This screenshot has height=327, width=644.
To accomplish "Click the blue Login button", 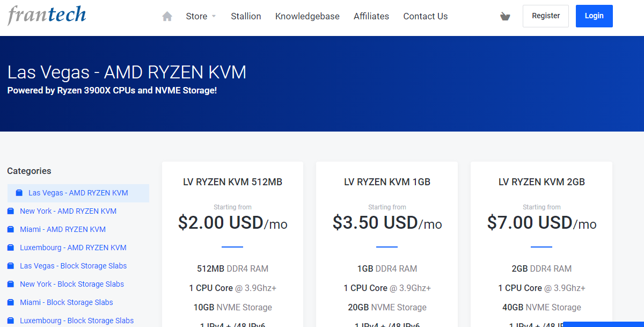I will [x=594, y=16].
